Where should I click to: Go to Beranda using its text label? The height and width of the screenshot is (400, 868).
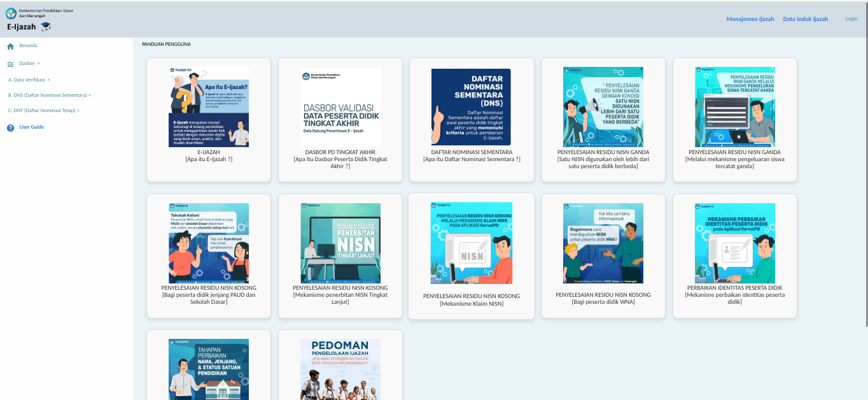point(28,46)
